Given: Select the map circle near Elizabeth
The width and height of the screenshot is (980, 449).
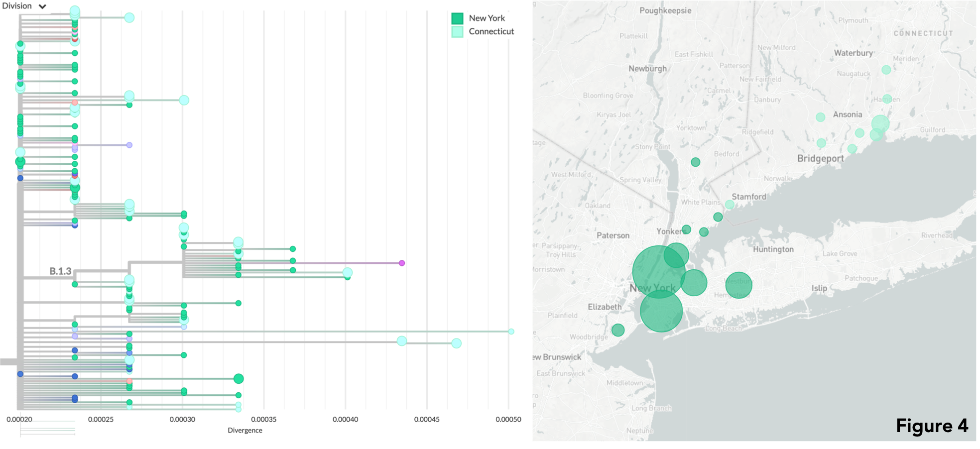Looking at the screenshot, I should click(618, 330).
